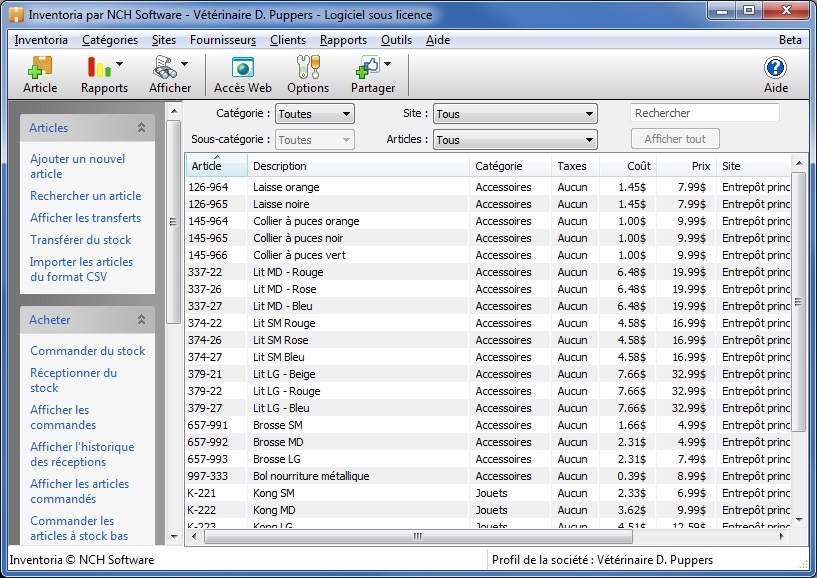Collapse the Articles sidebar panel
This screenshot has width=817, height=578.
141,128
